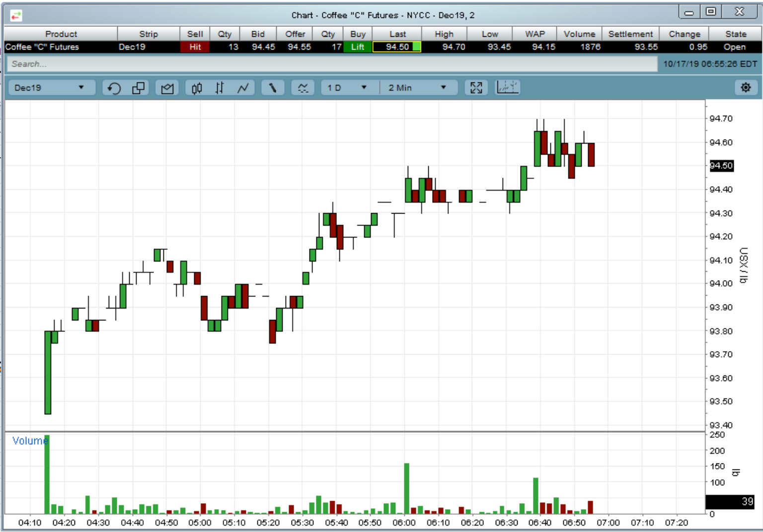Select the OHLC bar chart type icon
This screenshot has height=532, width=763.
[x=220, y=88]
